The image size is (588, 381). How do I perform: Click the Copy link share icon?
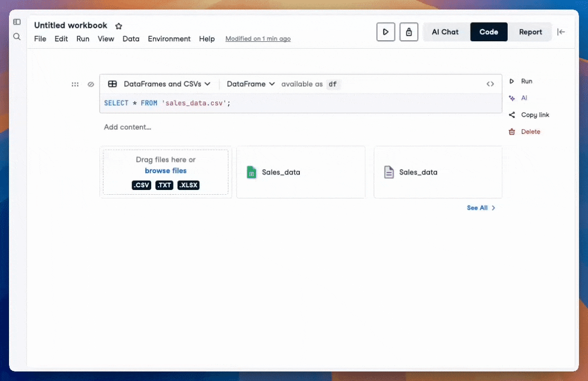coord(511,115)
